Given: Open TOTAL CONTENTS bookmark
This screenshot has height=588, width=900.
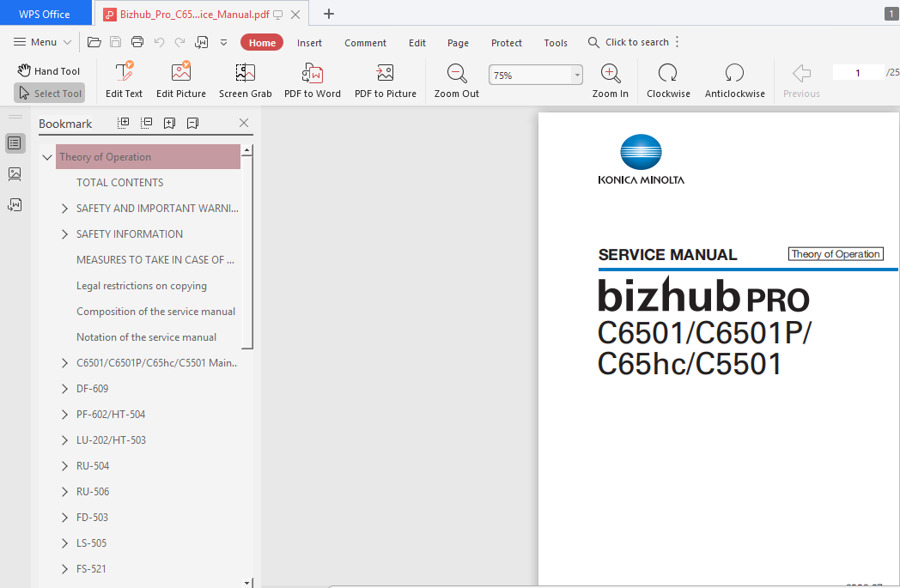Looking at the screenshot, I should click(120, 183).
